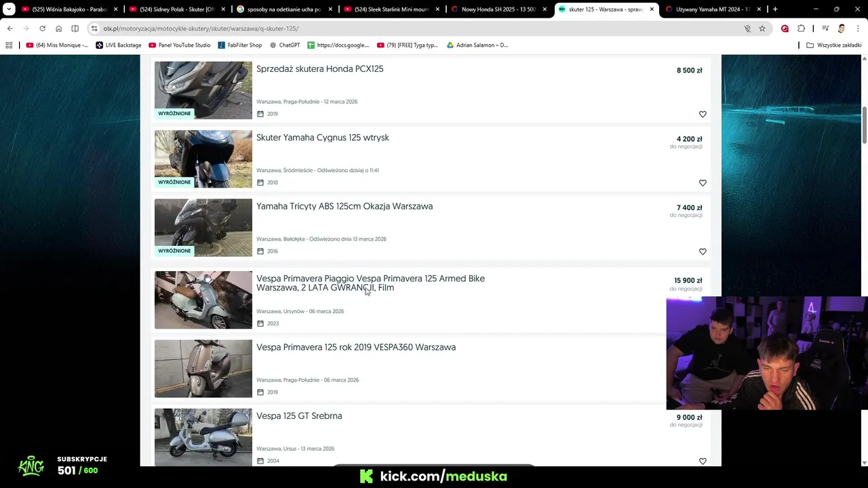Open 'Skuter Yamaha Cygnus 125 wtrysk' listing
The width and height of the screenshot is (868, 488).
[323, 138]
